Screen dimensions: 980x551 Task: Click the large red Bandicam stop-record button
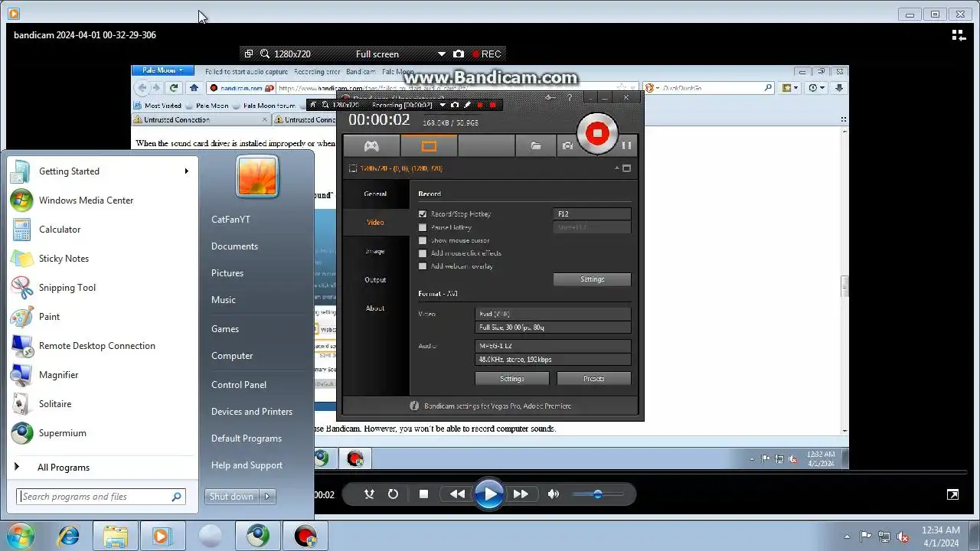(x=597, y=134)
